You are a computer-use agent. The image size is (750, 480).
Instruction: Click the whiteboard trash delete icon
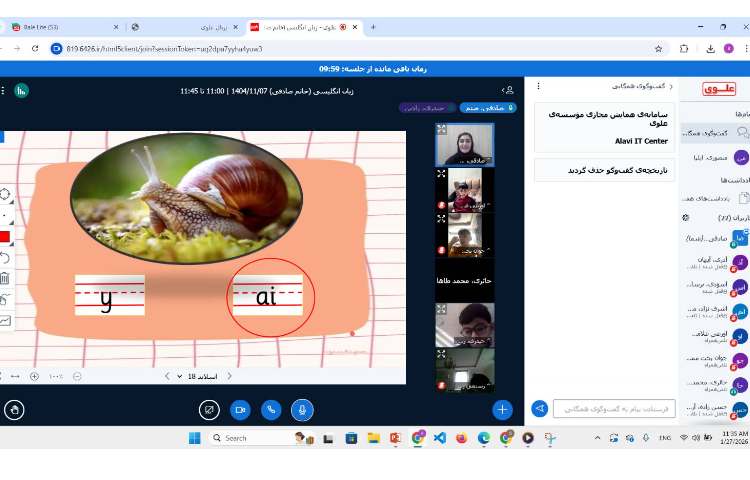[5, 279]
